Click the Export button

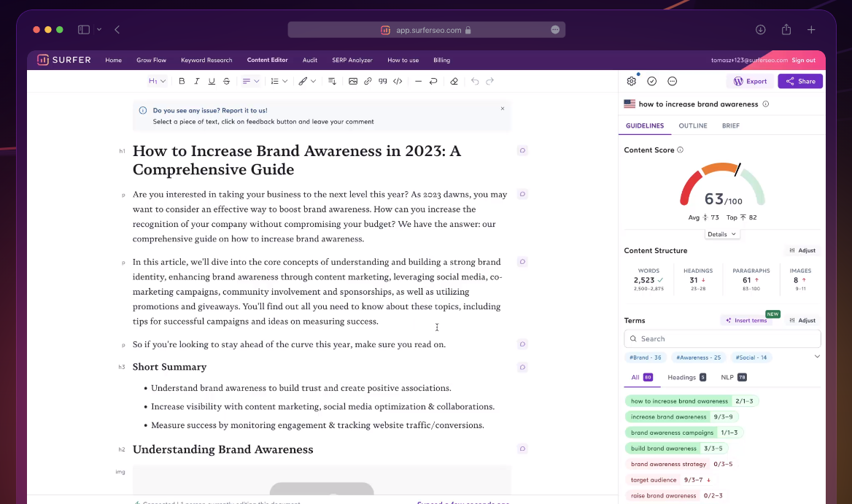point(750,82)
